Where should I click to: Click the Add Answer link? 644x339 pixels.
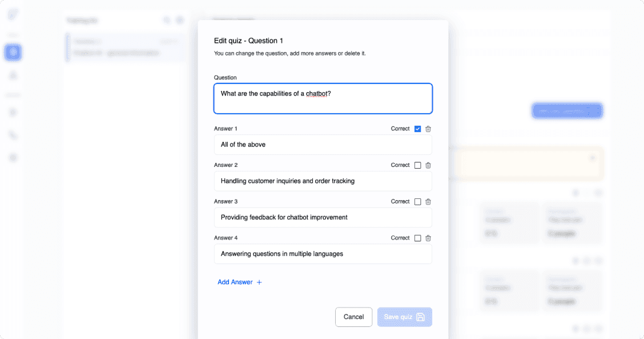click(240, 282)
